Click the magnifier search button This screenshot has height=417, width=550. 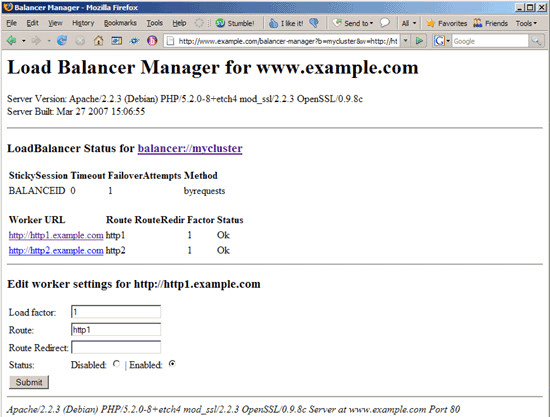click(x=536, y=41)
